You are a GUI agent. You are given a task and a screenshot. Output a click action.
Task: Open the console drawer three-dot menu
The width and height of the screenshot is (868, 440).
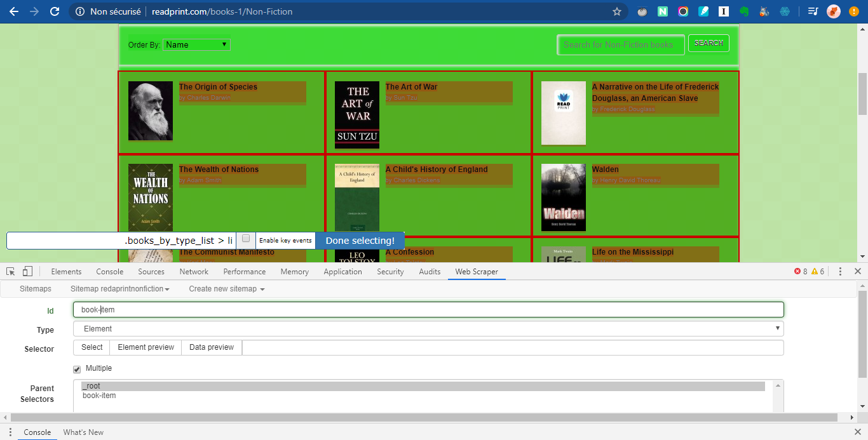[x=10, y=432]
